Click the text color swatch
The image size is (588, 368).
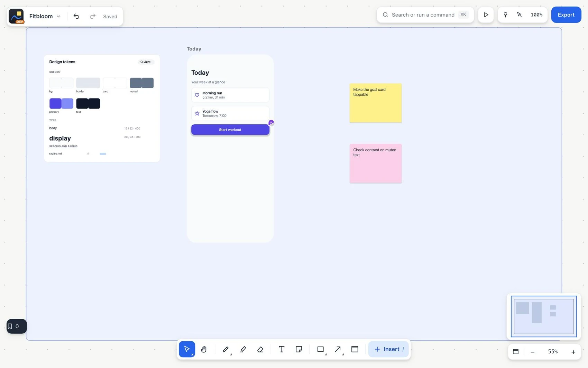click(88, 104)
